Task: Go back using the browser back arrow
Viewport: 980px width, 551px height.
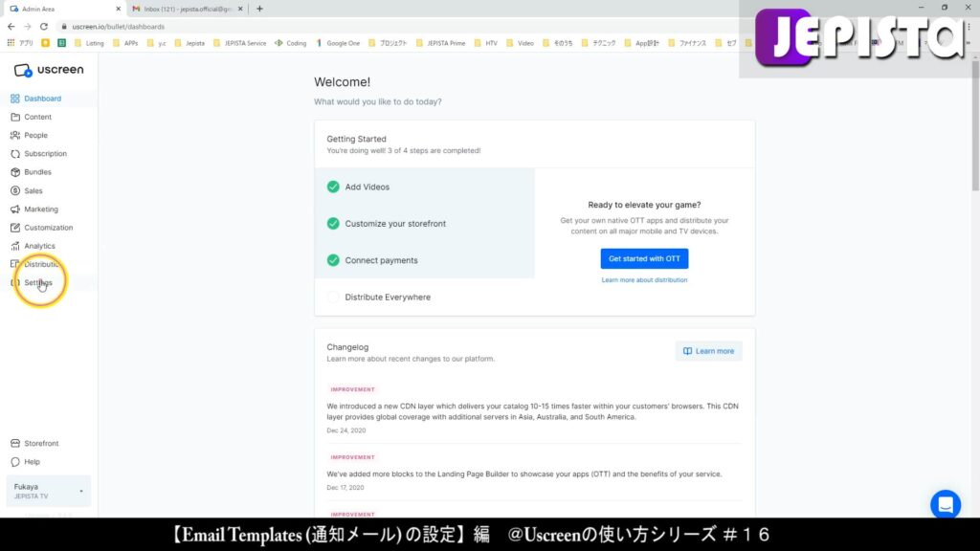Action: coord(11,27)
